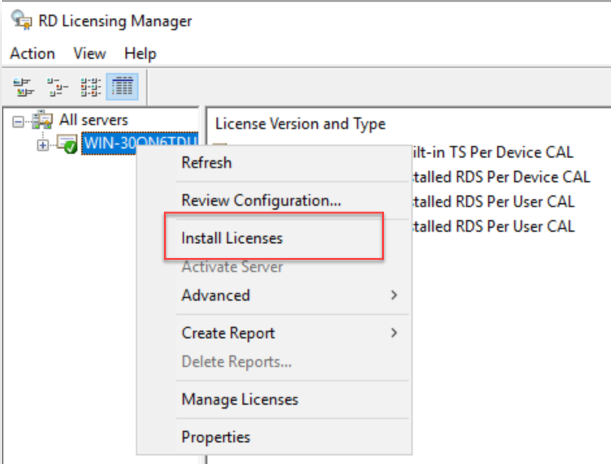Click the activated license server icon

coord(67,144)
